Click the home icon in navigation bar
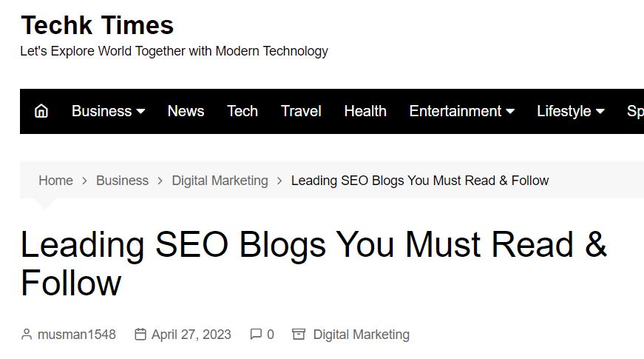Image resolution: width=644 pixels, height=359 pixels. [41, 111]
